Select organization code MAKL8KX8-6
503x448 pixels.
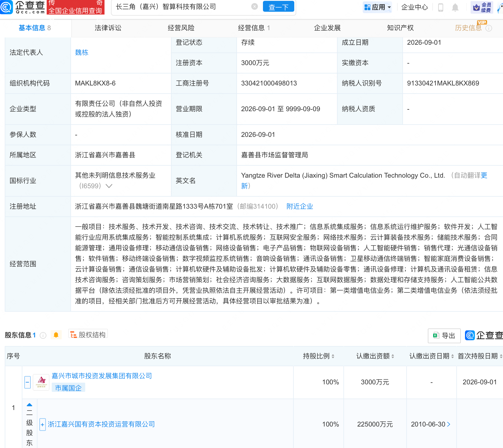(95, 83)
